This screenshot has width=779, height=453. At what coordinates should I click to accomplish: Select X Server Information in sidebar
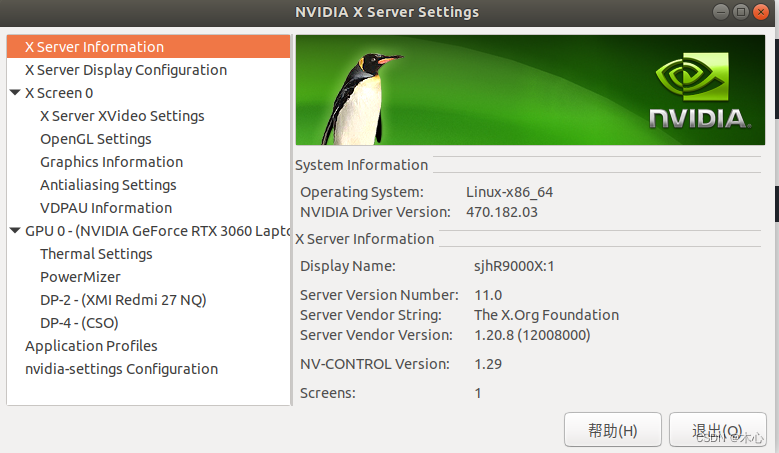(x=149, y=47)
